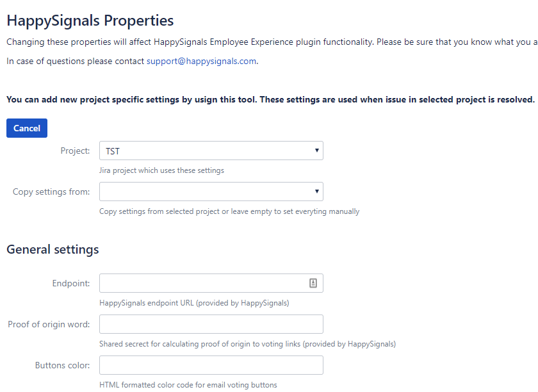The height and width of the screenshot is (392, 538).
Task: Click the Endpoint: label
Action: 71,283
